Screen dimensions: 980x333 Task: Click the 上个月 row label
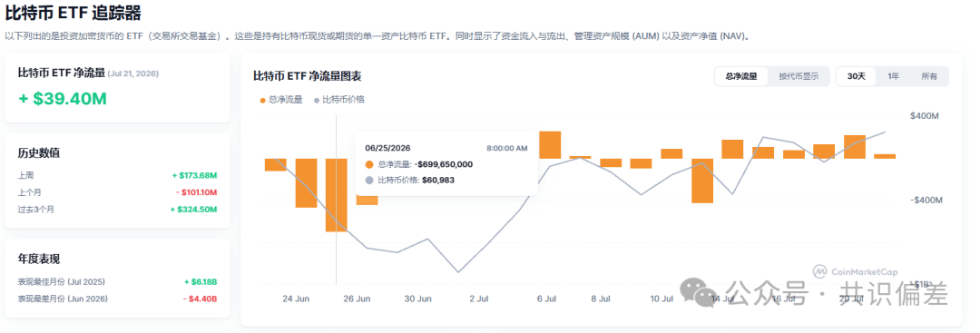29,192
